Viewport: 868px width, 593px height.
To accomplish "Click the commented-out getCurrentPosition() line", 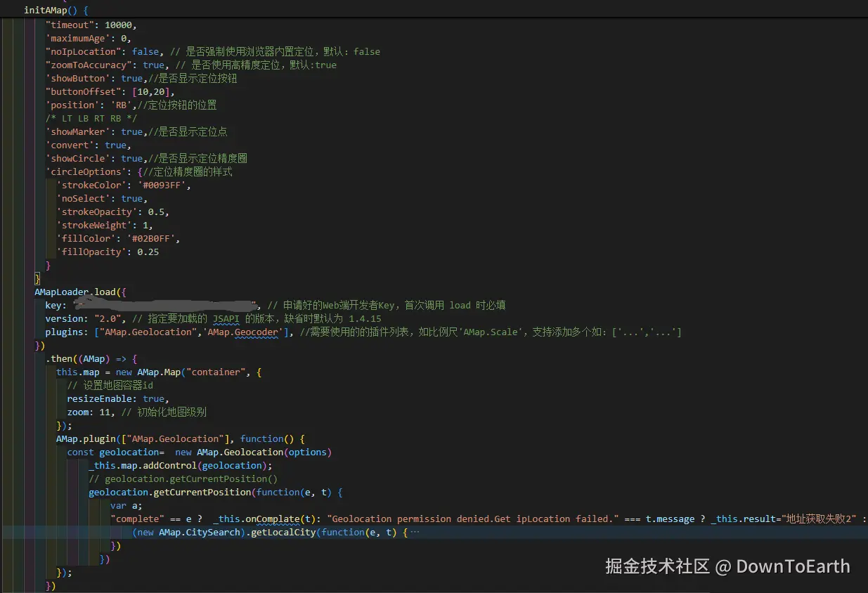I will coord(183,478).
